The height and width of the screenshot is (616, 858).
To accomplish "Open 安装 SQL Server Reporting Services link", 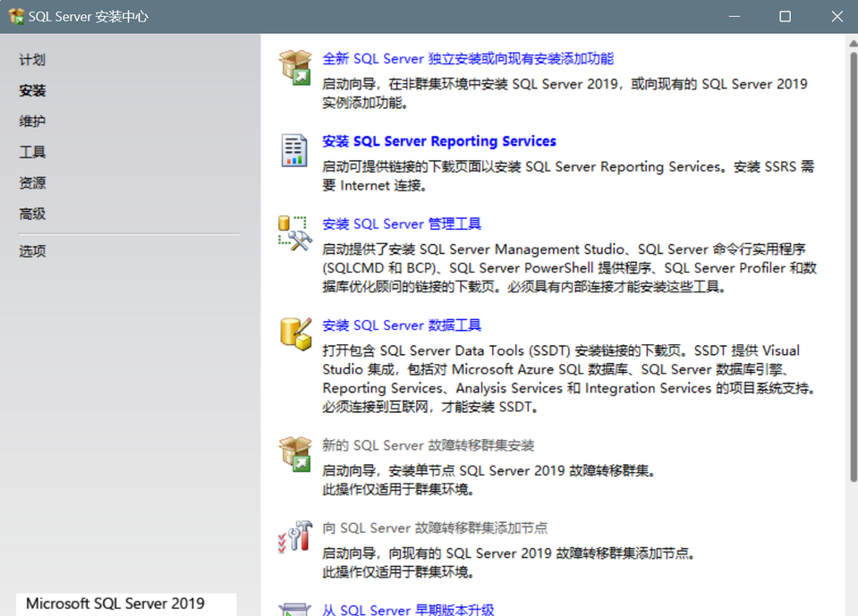I will 439,141.
